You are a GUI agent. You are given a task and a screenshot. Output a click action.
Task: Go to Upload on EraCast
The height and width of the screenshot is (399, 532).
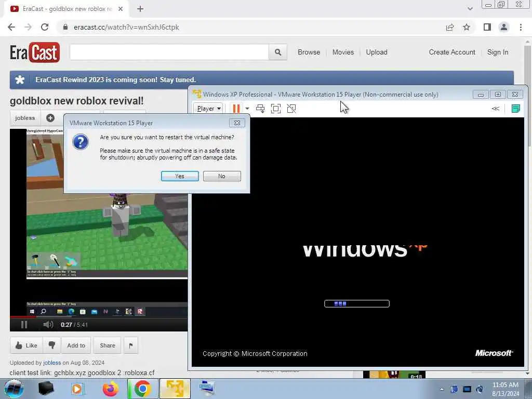click(x=377, y=52)
